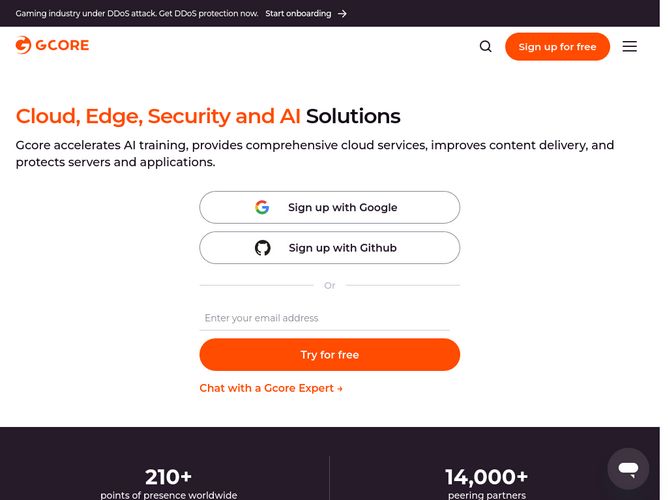Viewport: 668px width, 500px height.
Task: Open search with the magnifier icon
Action: (486, 46)
